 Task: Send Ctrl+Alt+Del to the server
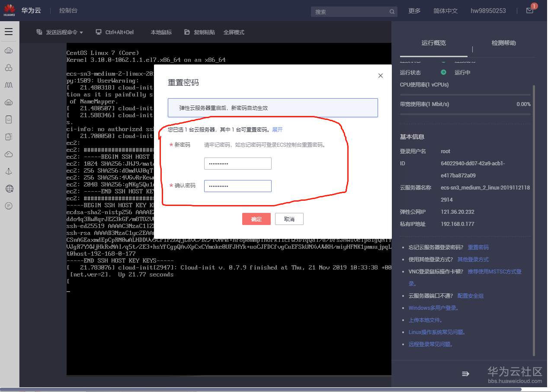pyautogui.click(x=115, y=32)
